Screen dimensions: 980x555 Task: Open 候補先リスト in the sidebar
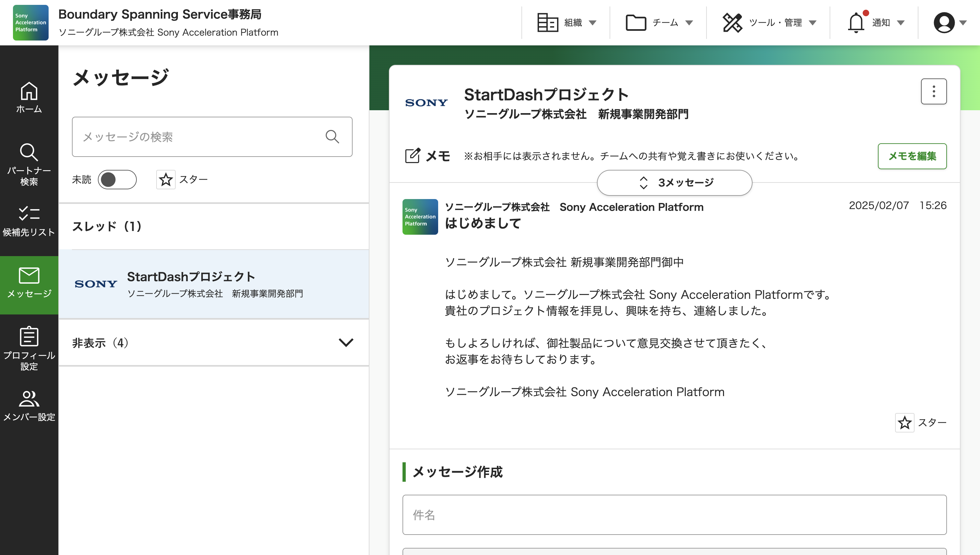[x=29, y=221]
